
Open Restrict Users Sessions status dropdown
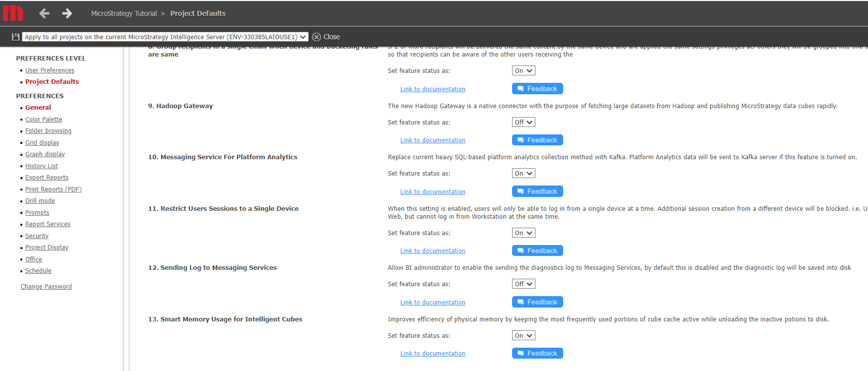tap(523, 233)
